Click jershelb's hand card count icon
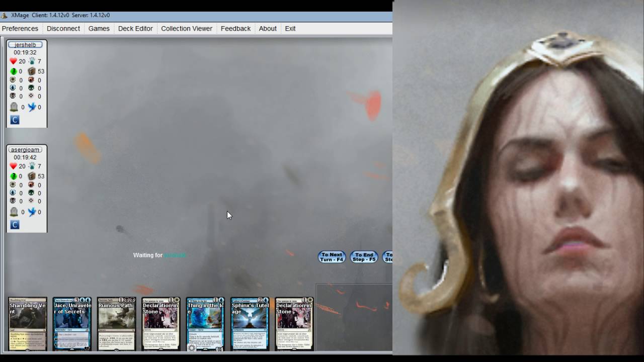 [x=32, y=61]
